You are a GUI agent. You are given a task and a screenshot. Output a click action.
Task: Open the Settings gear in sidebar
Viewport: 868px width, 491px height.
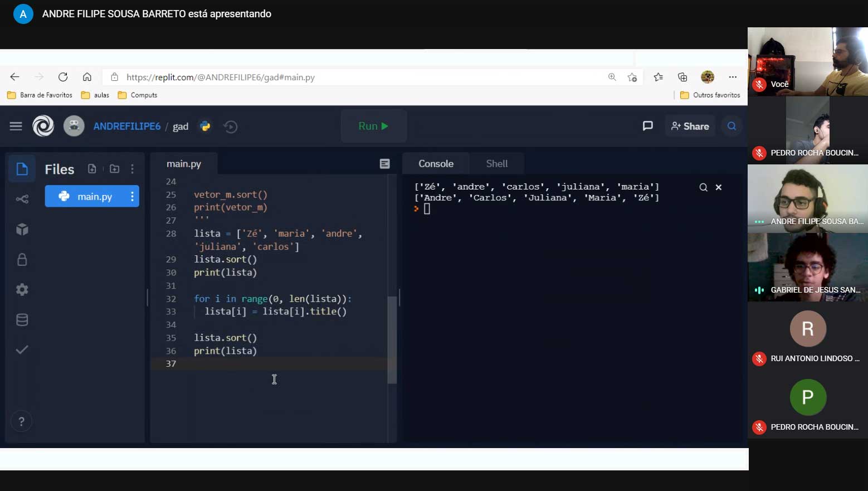coord(22,290)
